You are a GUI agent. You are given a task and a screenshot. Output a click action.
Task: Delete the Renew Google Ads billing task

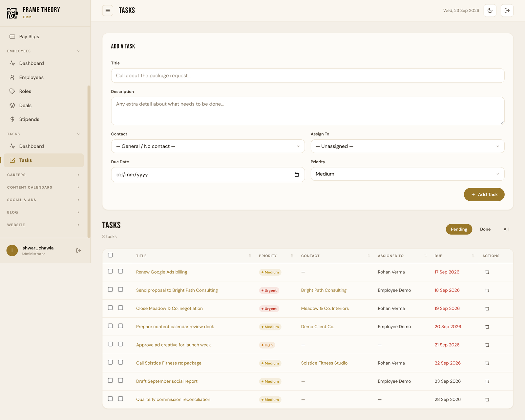tap(487, 272)
